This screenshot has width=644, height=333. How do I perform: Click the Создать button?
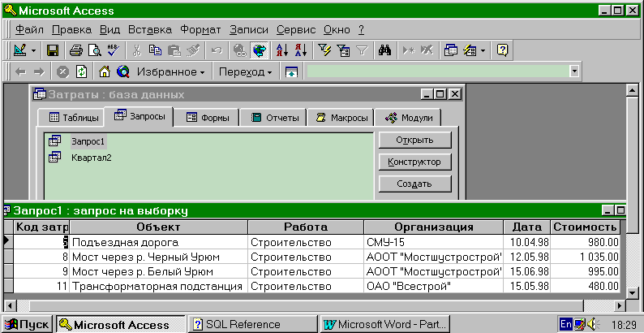[414, 184]
